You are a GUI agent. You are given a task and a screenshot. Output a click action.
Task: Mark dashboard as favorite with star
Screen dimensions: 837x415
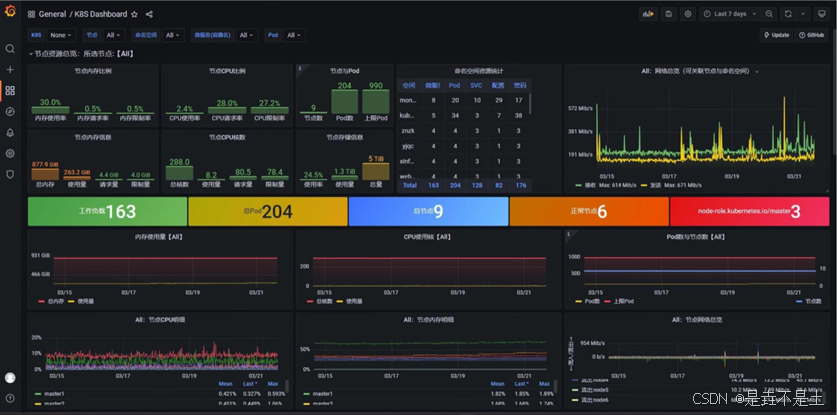135,14
